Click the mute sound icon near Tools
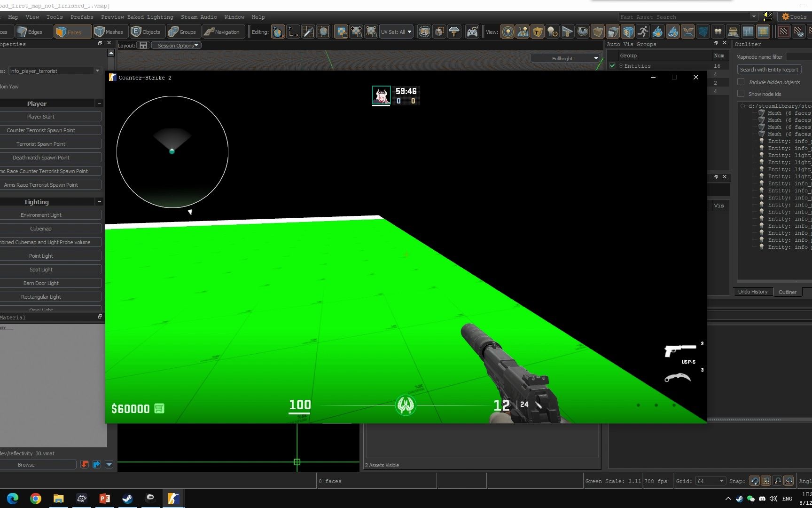 pyautogui.click(x=767, y=16)
